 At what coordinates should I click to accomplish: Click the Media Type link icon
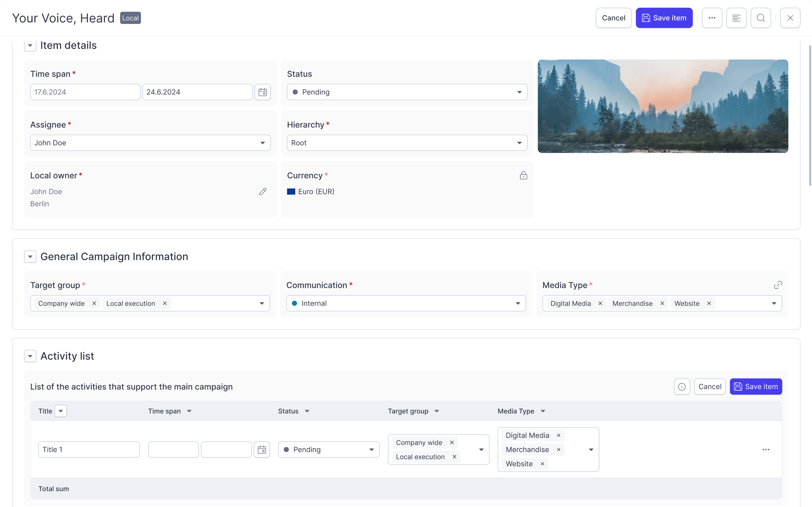[x=778, y=285]
